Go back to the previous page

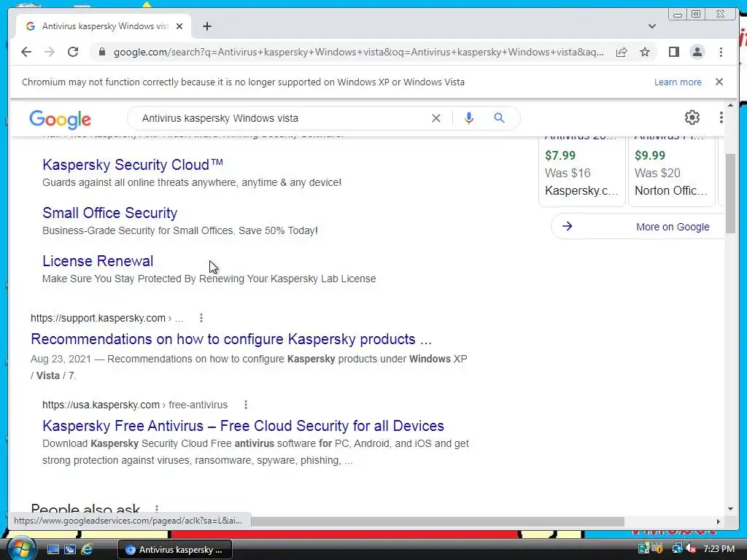click(x=26, y=52)
